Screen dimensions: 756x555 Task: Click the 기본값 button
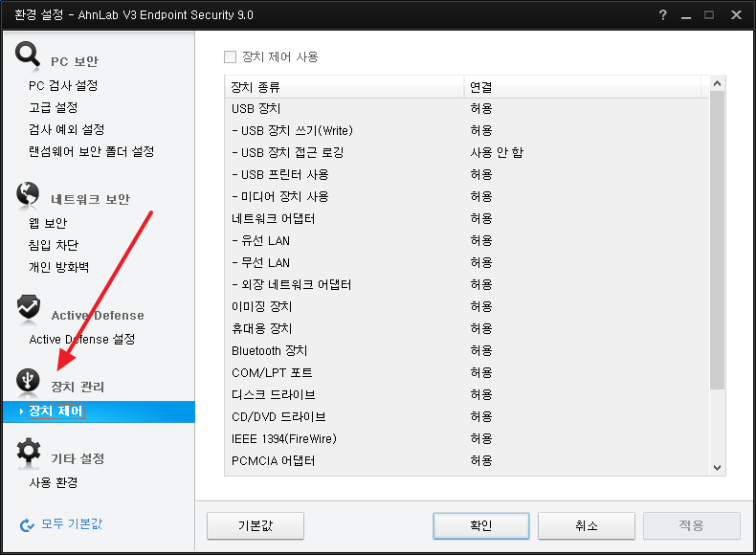pyautogui.click(x=256, y=525)
